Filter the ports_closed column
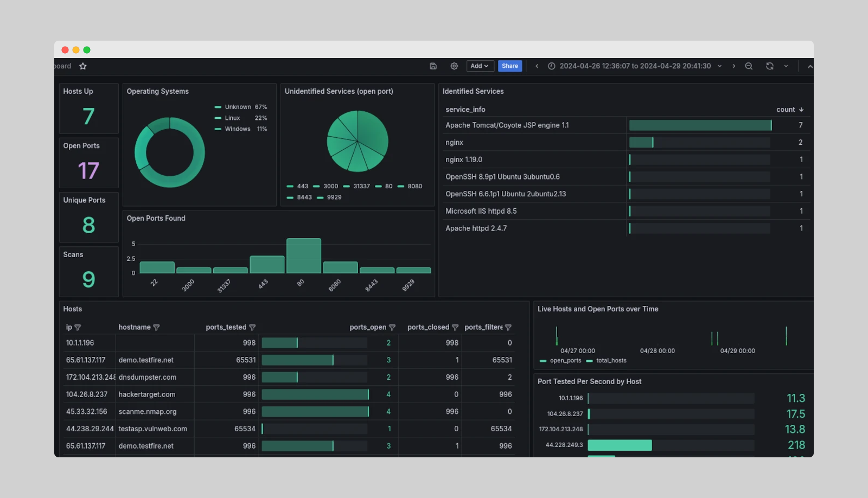This screenshot has width=868, height=498. coord(455,328)
